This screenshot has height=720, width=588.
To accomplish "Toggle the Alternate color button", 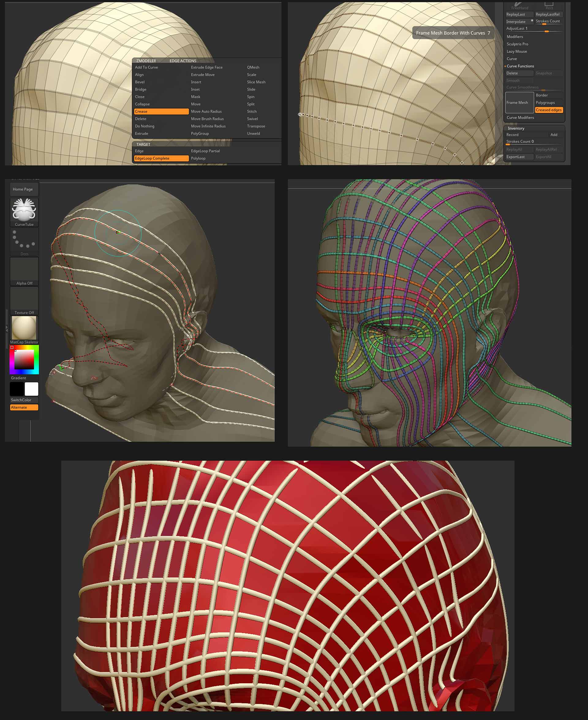I will (24, 407).
